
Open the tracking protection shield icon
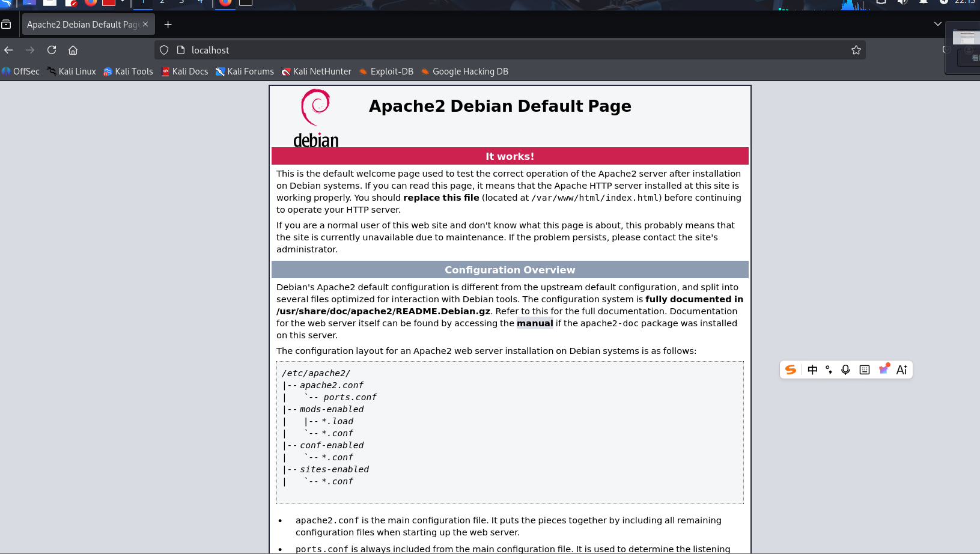pyautogui.click(x=164, y=50)
